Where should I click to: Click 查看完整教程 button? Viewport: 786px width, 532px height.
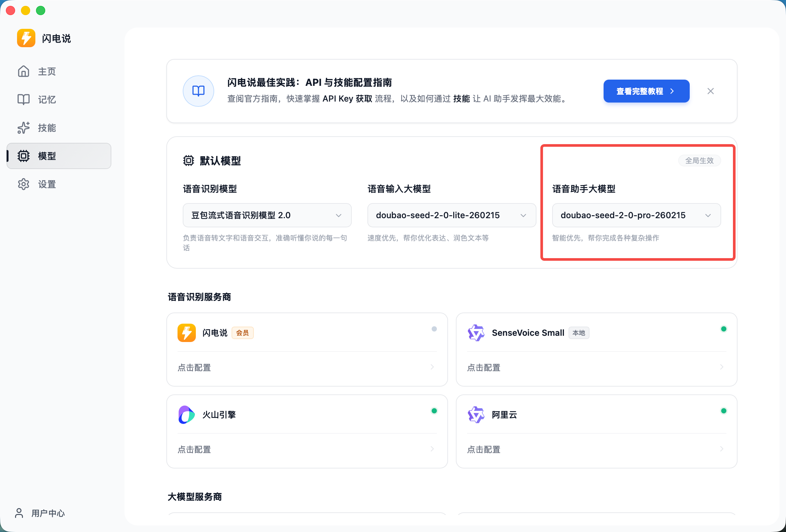(x=646, y=91)
